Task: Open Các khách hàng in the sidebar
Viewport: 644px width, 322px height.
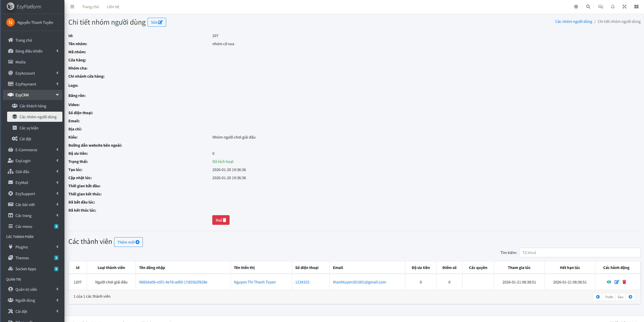Action: tap(33, 106)
